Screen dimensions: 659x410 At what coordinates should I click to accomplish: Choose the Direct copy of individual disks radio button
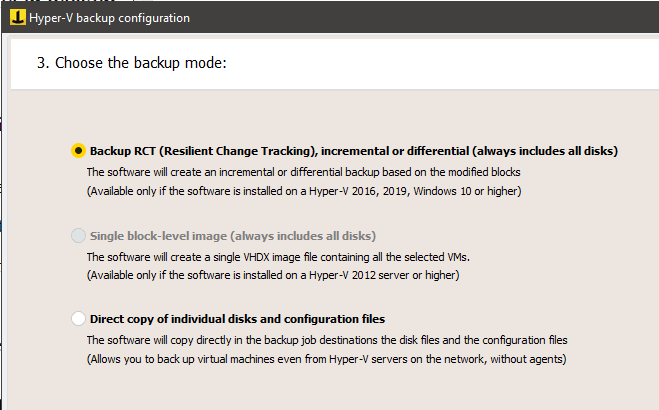78,318
